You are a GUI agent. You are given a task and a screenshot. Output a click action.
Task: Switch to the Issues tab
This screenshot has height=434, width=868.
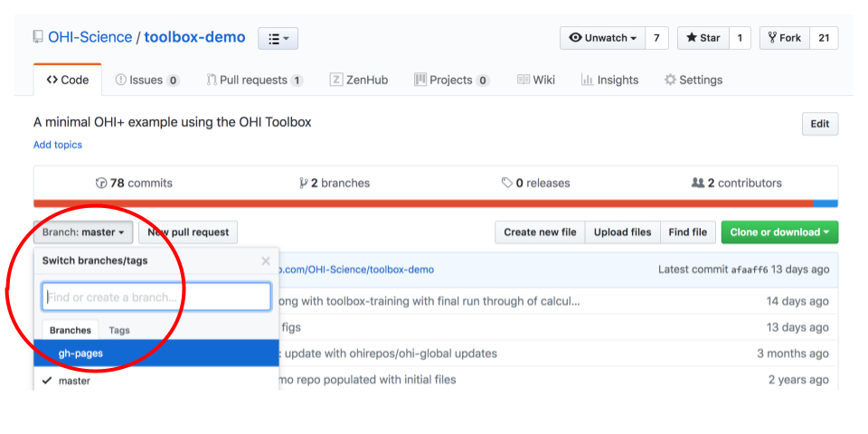(147, 80)
